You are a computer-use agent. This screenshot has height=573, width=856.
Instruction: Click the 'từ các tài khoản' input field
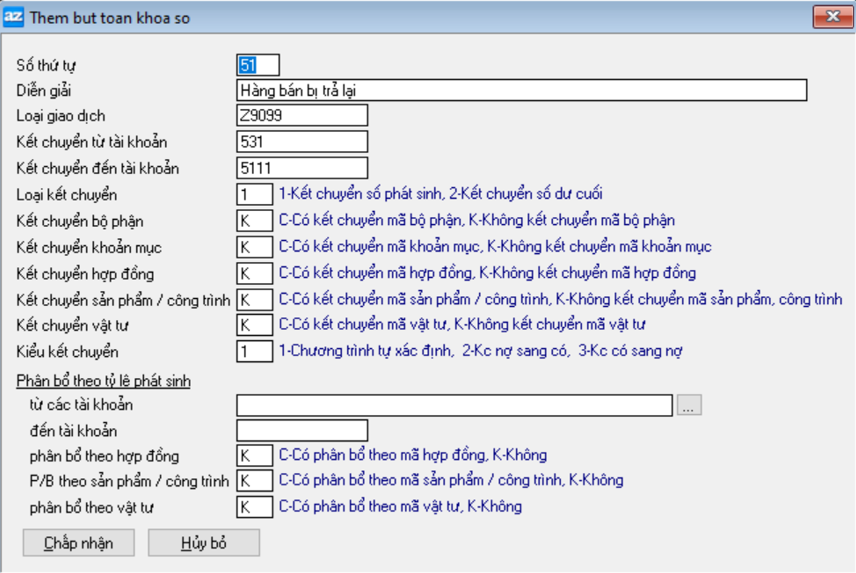click(454, 405)
